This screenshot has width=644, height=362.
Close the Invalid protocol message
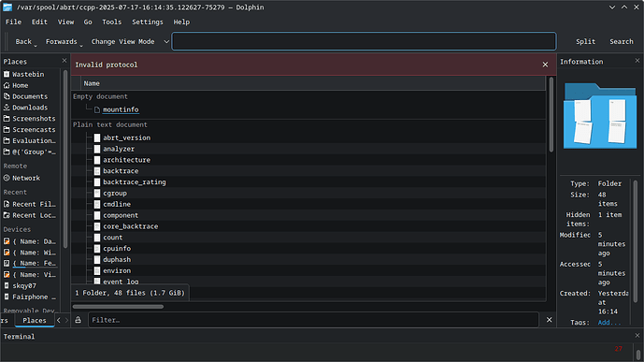coord(545,65)
